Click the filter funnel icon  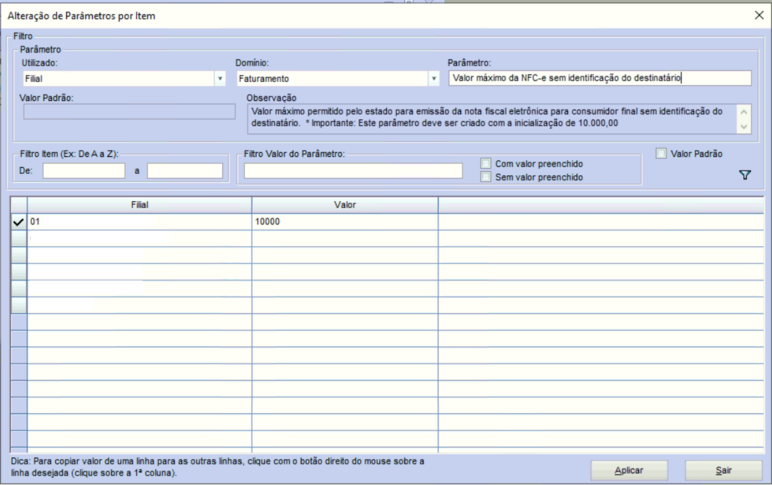click(x=745, y=175)
